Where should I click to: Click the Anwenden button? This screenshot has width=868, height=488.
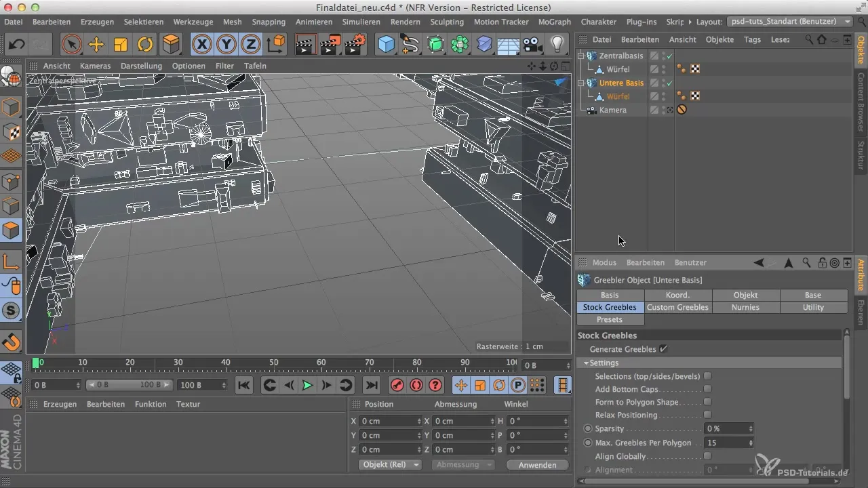pos(537,465)
